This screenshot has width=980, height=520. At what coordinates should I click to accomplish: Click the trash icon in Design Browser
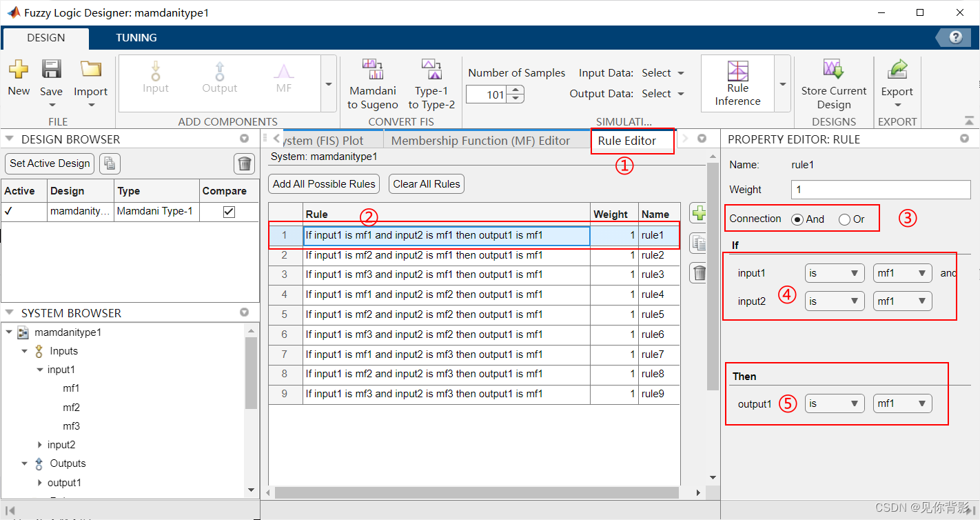[x=244, y=163]
